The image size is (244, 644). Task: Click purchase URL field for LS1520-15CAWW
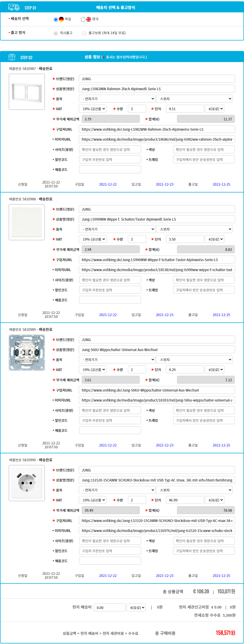(x=157, y=520)
